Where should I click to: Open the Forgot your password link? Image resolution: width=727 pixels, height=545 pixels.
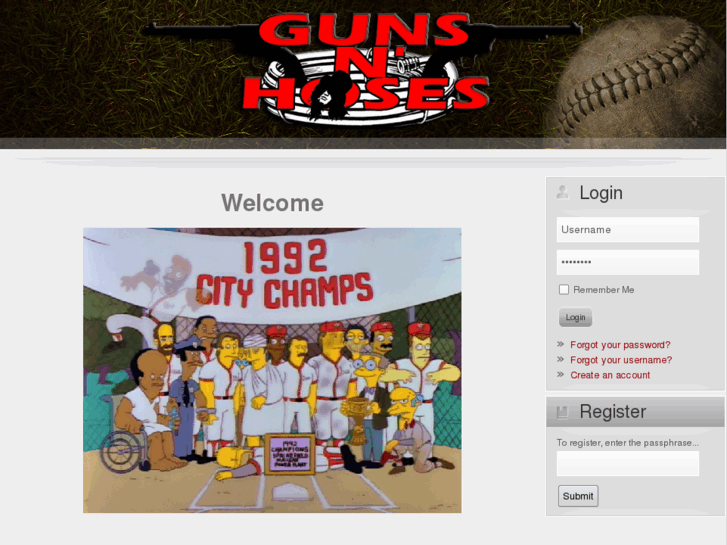[620, 345]
